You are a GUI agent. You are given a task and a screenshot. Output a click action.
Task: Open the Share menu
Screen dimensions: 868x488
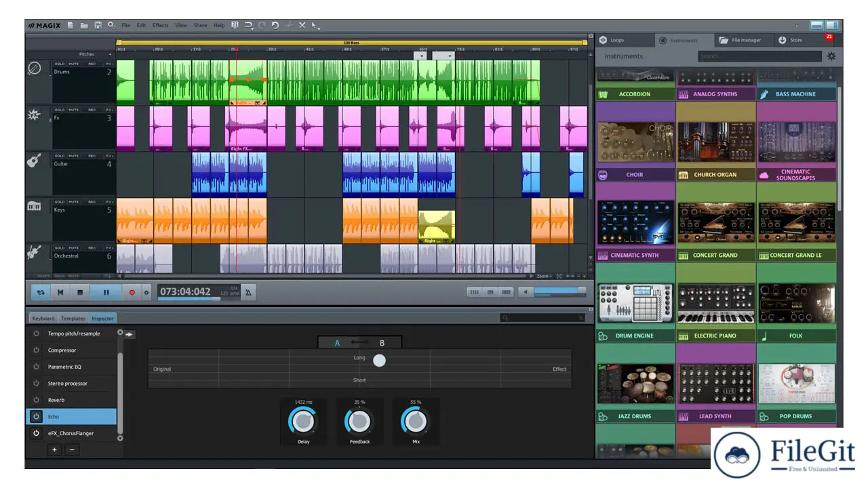click(x=201, y=25)
